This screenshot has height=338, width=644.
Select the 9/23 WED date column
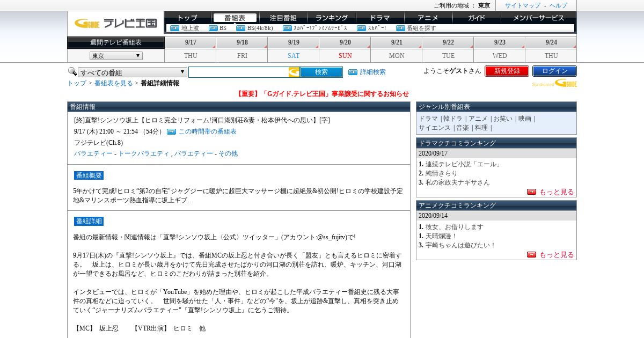[500, 49]
